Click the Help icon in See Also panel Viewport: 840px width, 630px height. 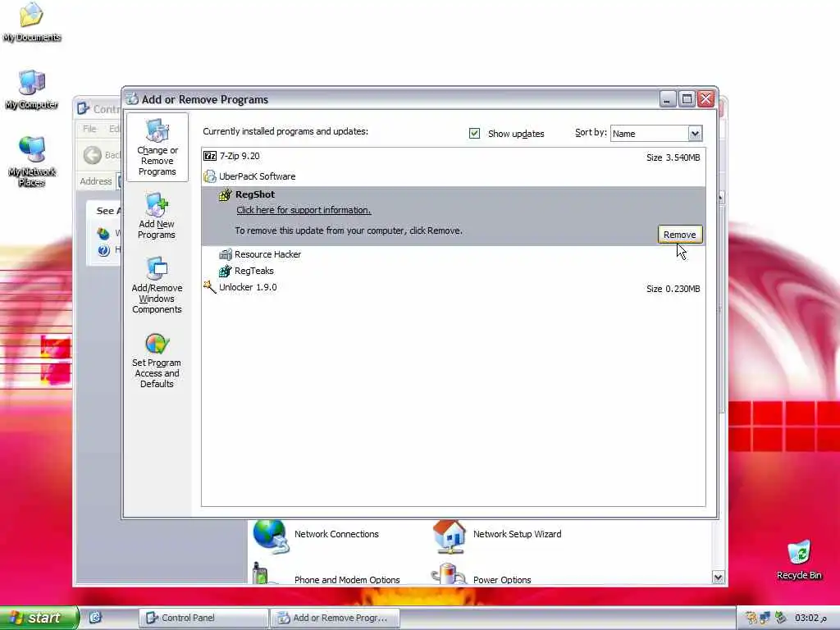click(x=104, y=250)
